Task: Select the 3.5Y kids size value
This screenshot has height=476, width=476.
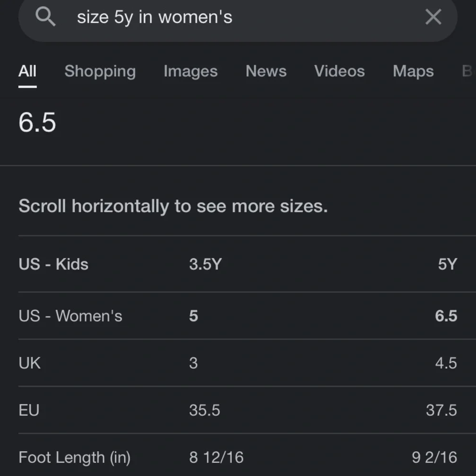Action: (206, 264)
